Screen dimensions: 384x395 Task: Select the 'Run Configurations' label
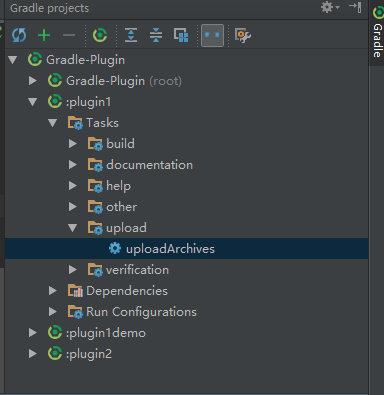[141, 312]
